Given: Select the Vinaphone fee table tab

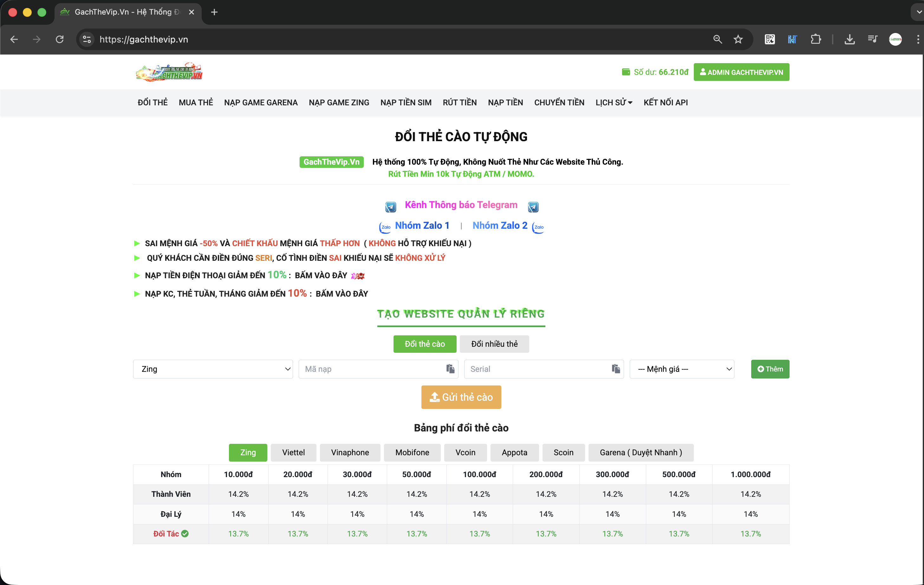Looking at the screenshot, I should click(x=350, y=453).
